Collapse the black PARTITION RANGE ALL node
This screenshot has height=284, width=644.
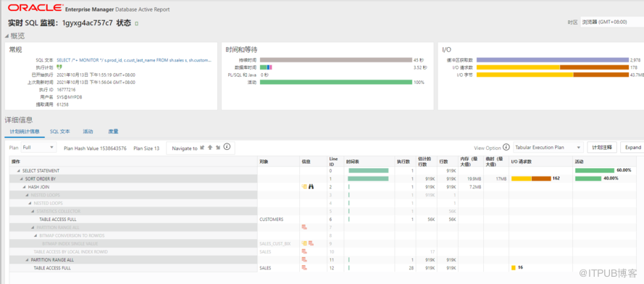coord(27,260)
